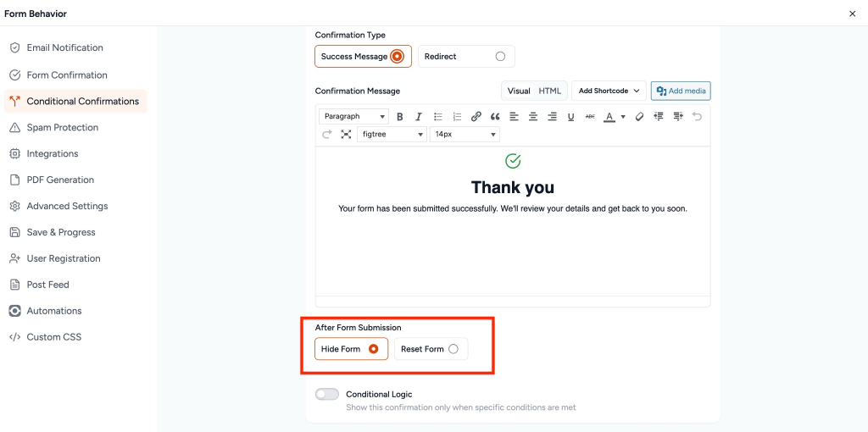Center align the confirmation message text
Screen dimensions: 868x432
[x=533, y=117]
